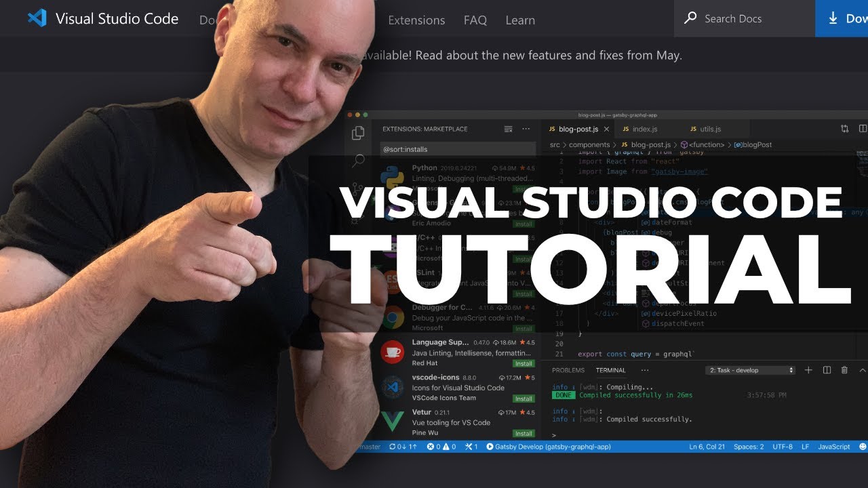Click the components breadcrumb folder
Screen dimensions: 868x488
589,144
